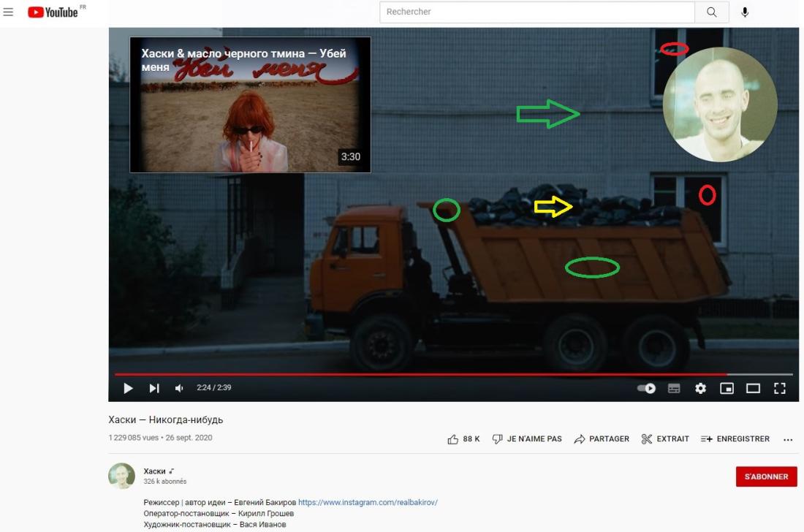Image resolution: width=804 pixels, height=532 pixels.
Task: Open the hamburger guide menu
Action: pyautogui.click(x=8, y=12)
